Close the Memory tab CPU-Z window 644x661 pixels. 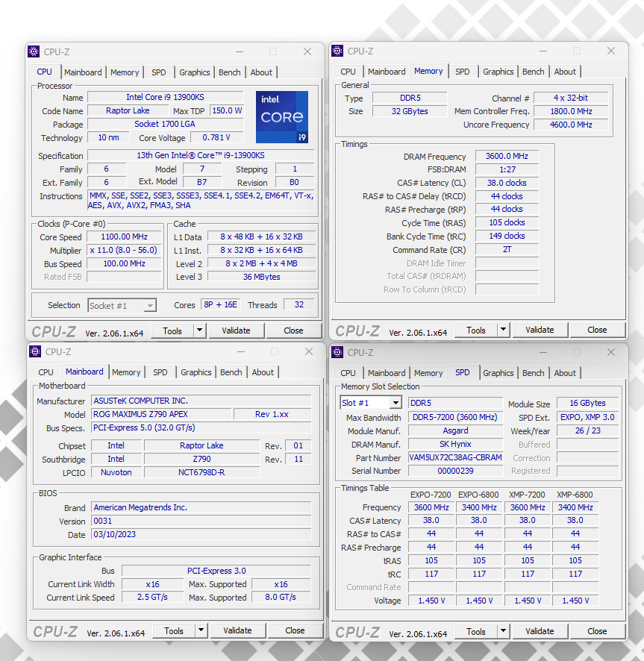point(611,51)
